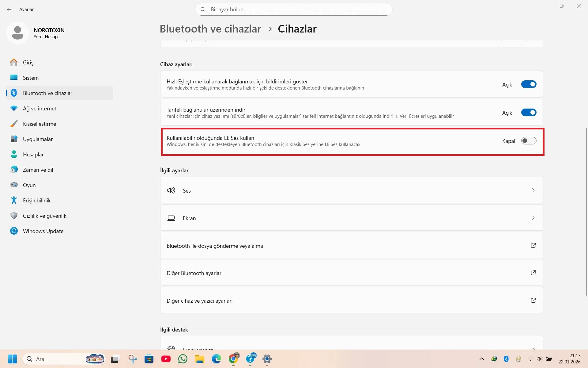Click Bluetooth ve cihazlar breadcrumb link

point(210,29)
